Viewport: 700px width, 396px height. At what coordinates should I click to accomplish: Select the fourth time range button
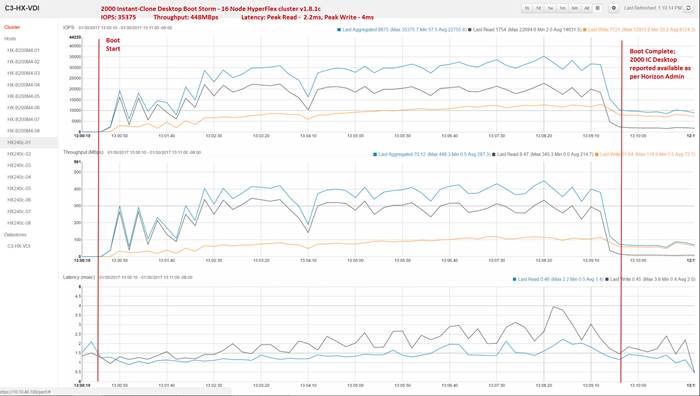tap(562, 8)
